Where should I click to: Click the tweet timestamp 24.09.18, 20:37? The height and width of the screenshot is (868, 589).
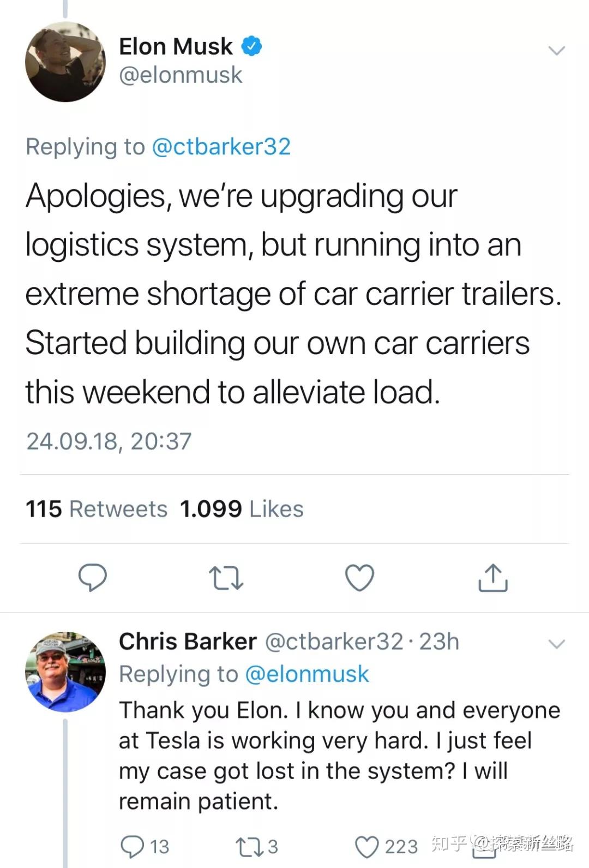[x=109, y=441]
